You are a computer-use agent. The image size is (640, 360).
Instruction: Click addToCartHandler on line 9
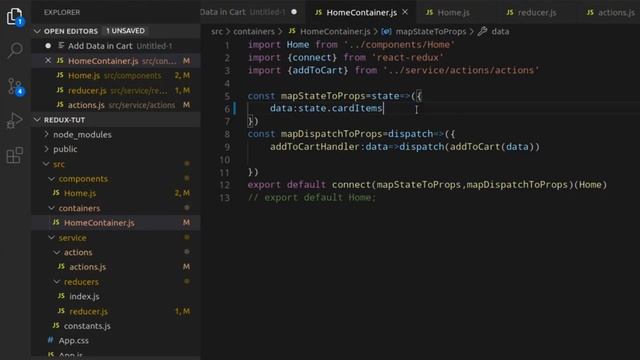click(314, 147)
